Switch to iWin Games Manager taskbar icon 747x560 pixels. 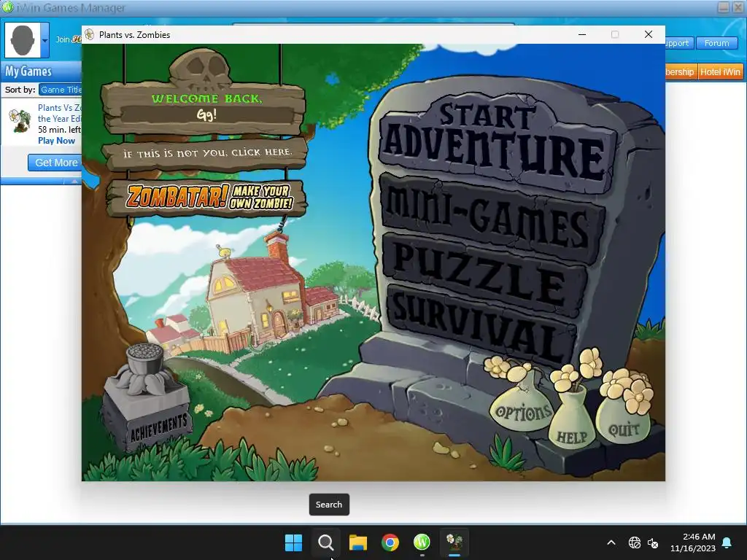point(422,542)
